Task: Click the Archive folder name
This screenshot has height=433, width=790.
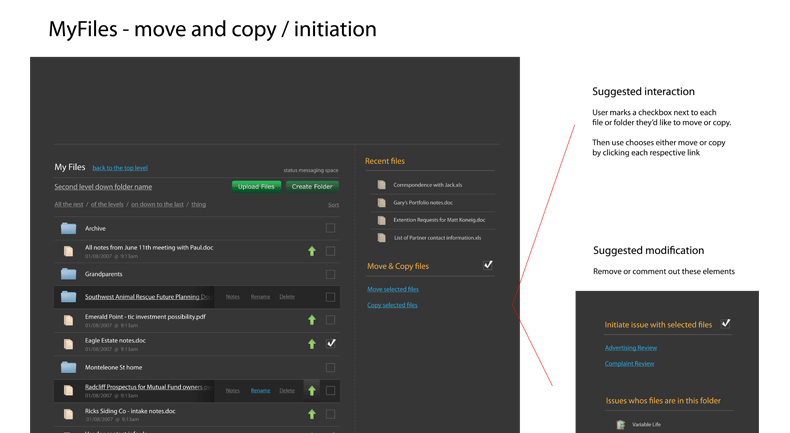Action: click(95, 229)
